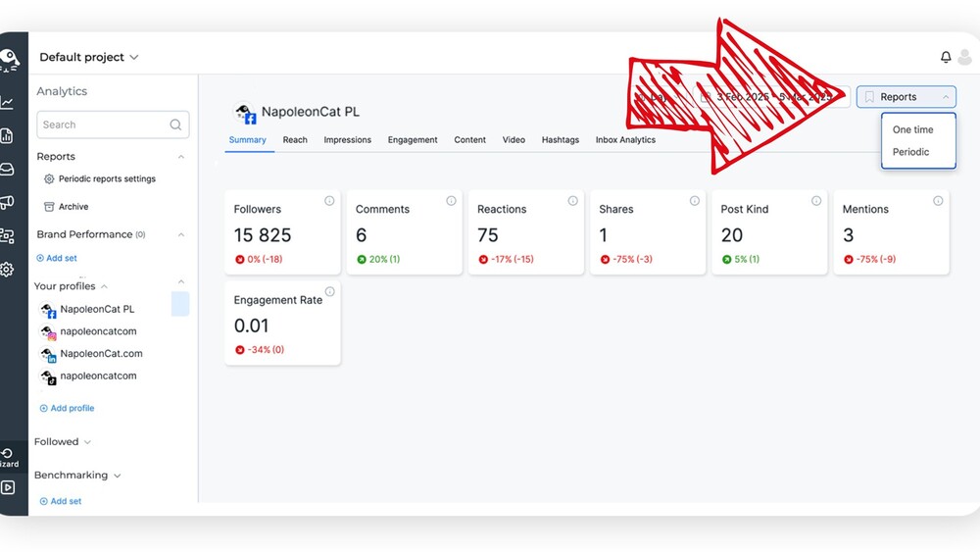Select NapoleonCat PL Facebook profile
Image resolution: width=980 pixels, height=552 pixels.
click(x=87, y=310)
